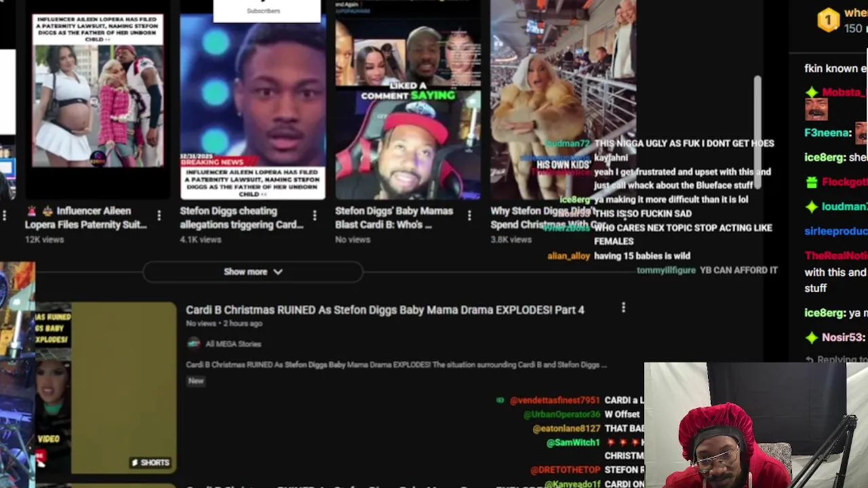Click the F3neena username in chat

(827, 134)
